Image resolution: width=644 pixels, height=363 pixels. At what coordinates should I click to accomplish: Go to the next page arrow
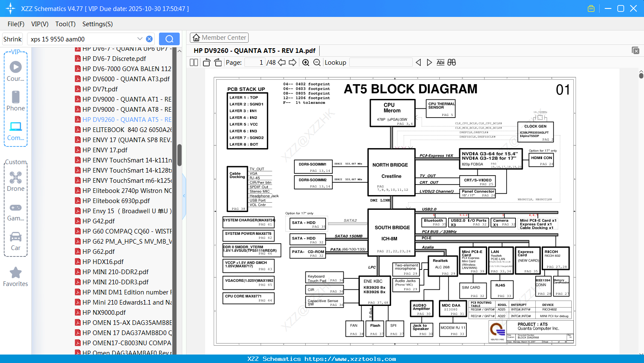[x=293, y=62]
